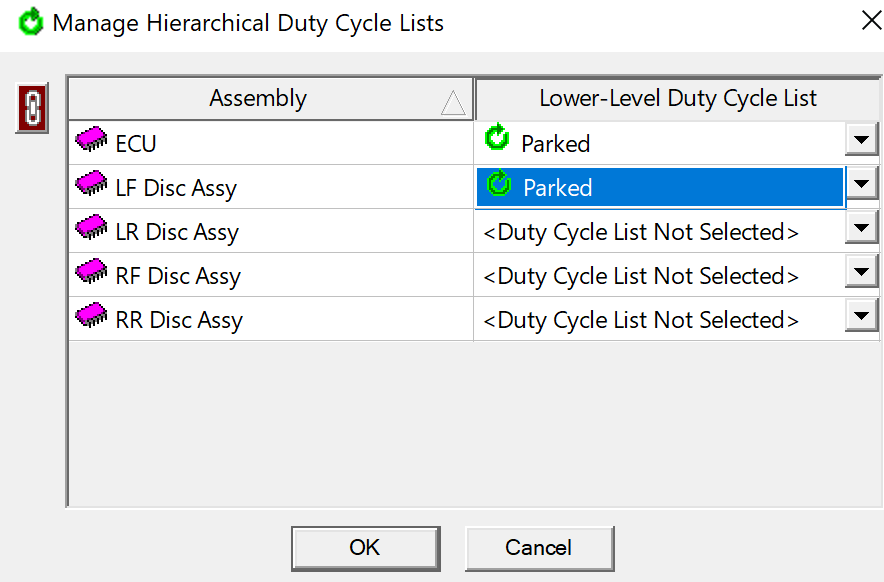Screen dimensions: 884x582
Task: Open the LF Disc Assy duty cycle dropdown
Action: (x=861, y=183)
